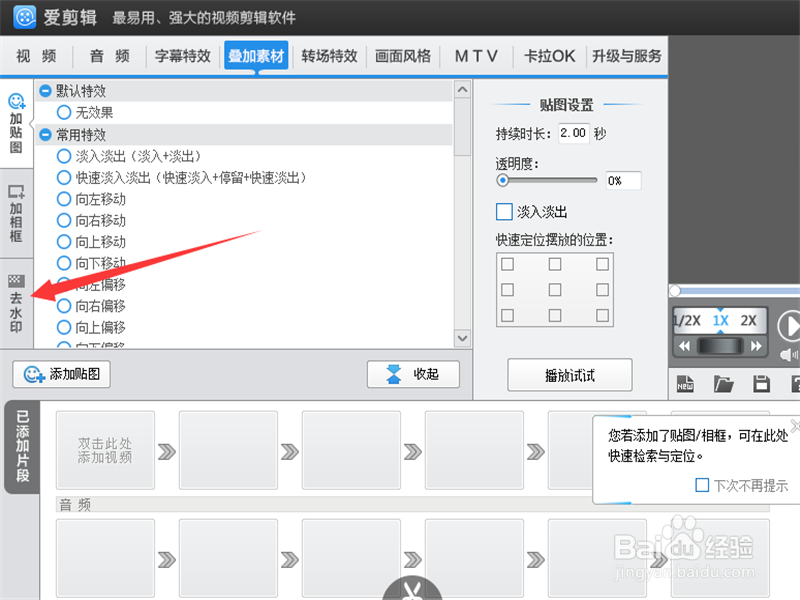Image resolution: width=800 pixels, height=600 pixels.
Task: Open the 加贴图 sidebar tab
Action: 16,123
